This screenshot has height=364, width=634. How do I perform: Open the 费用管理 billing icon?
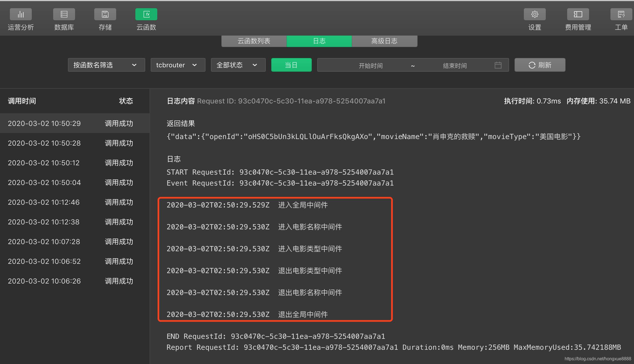click(578, 14)
